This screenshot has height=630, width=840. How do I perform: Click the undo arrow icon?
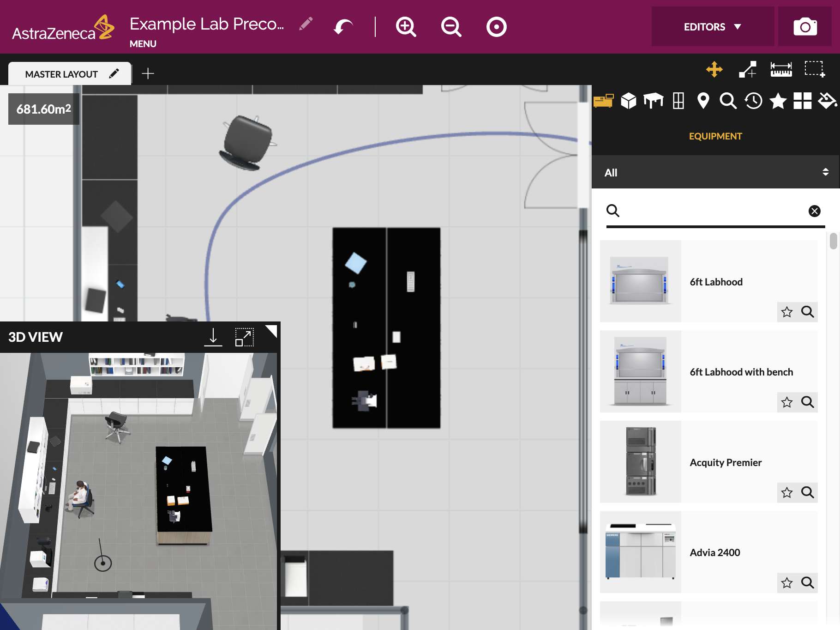click(x=343, y=27)
